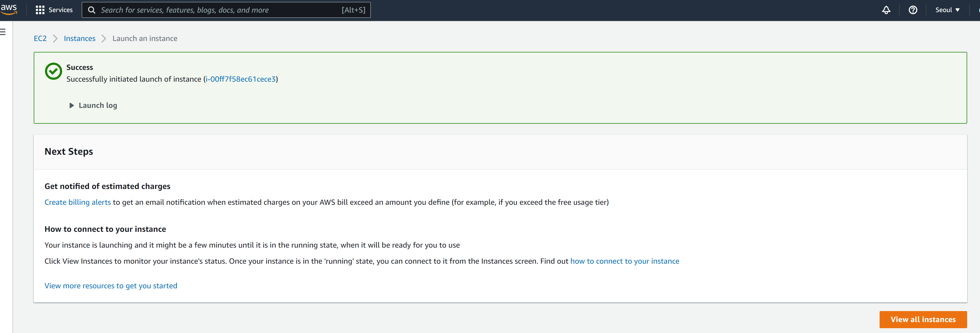Open instance i-00ff7f58ec61cece3 link
980x333 pixels.
click(240, 79)
